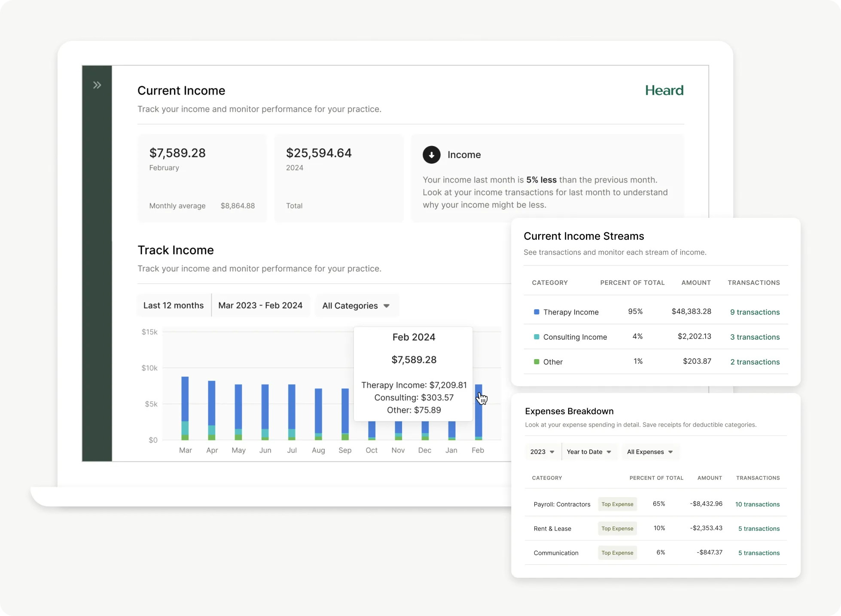Collapse the dark sidebar using the double-chevron icon
The image size is (841, 616).
(97, 85)
